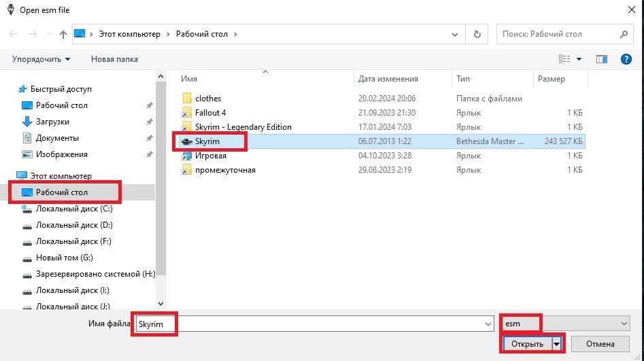Toggle the preview pane icon
The width and height of the screenshot is (644, 361).
click(x=601, y=59)
